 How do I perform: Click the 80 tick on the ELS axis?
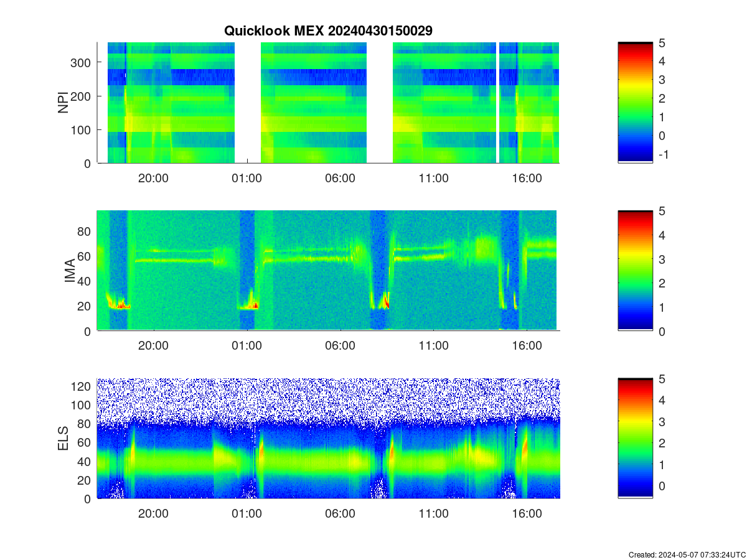pos(85,424)
